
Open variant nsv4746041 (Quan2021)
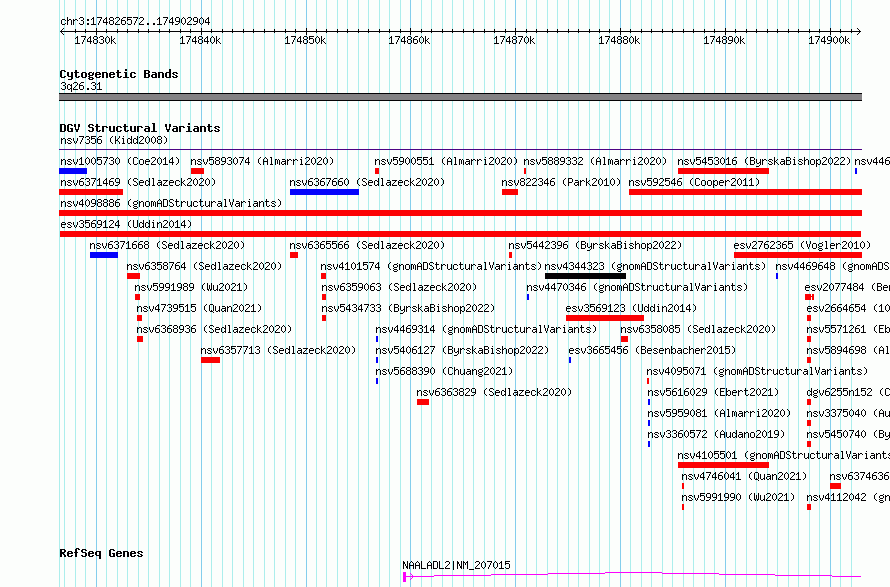pos(744,476)
